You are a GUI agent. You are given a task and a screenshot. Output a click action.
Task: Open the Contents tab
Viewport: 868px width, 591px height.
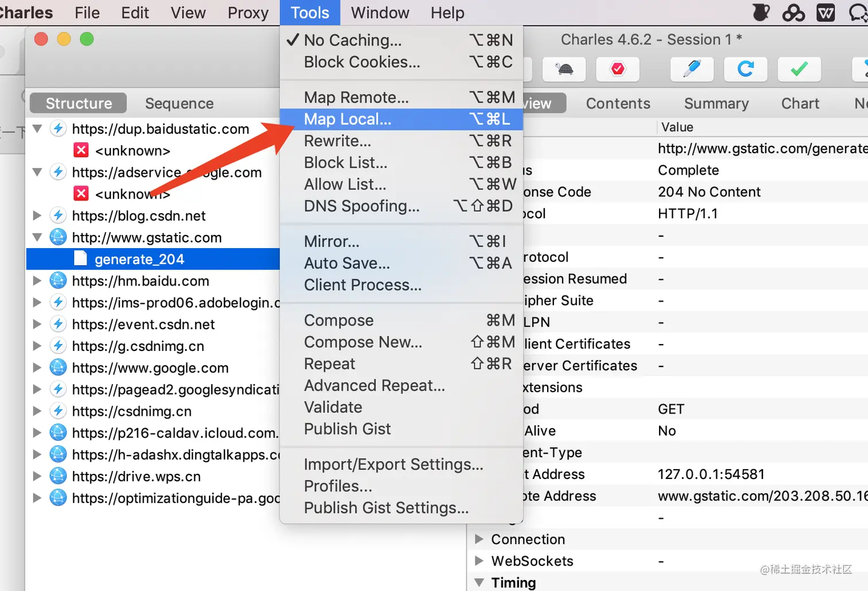618,103
